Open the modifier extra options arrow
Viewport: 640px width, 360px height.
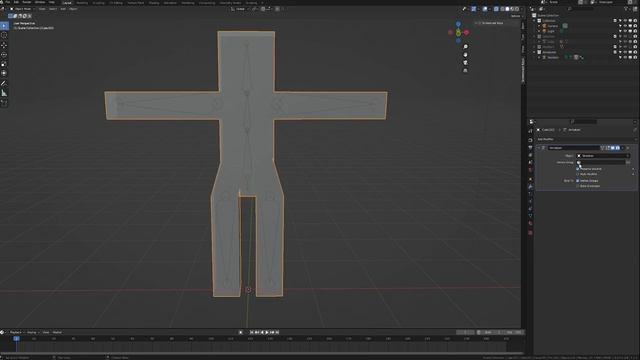point(623,148)
